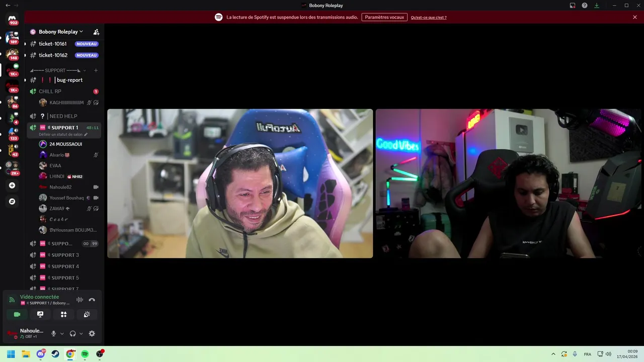Open Chrome from the taskbar
The width and height of the screenshot is (644, 362).
click(70, 354)
